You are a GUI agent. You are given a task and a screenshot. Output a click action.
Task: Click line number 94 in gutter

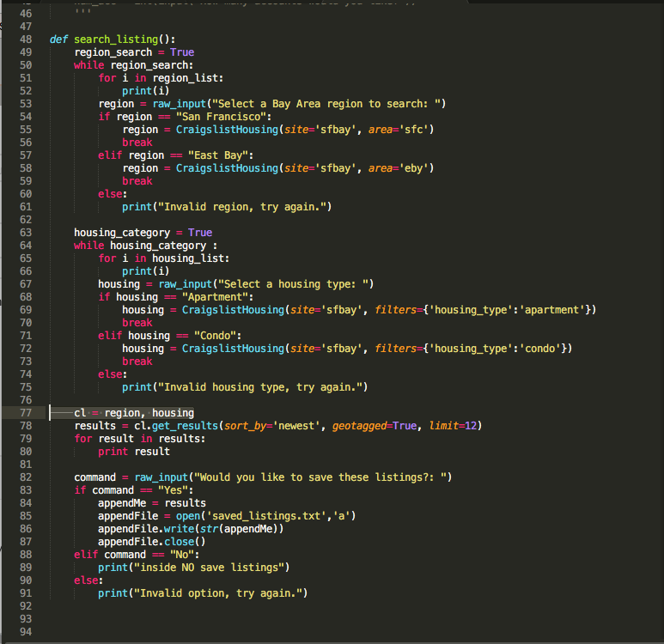coord(26,632)
